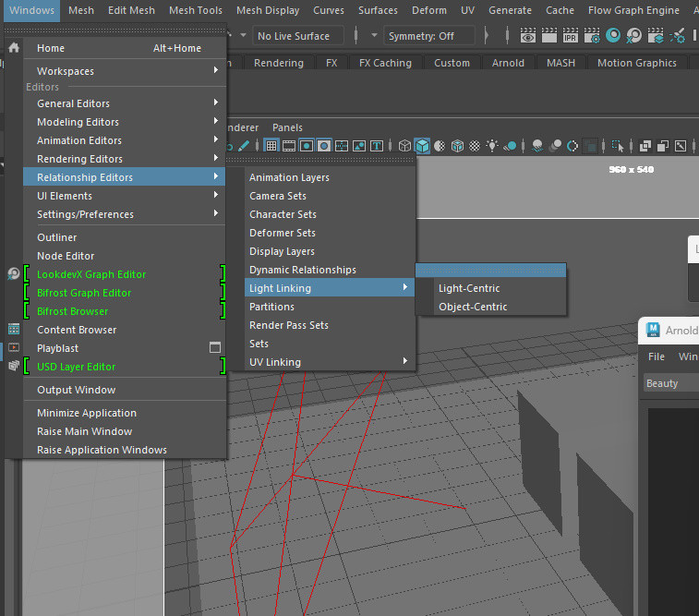Expand the UI Elements submenu
The height and width of the screenshot is (616, 699).
[125, 196]
